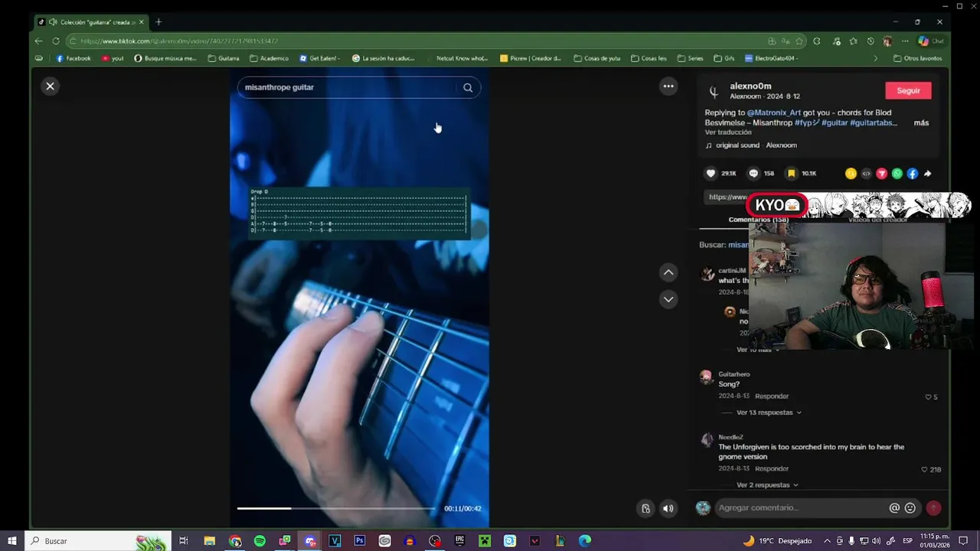Open the Windows Start menu
Image resolution: width=980 pixels, height=551 pixels.
point(12,541)
